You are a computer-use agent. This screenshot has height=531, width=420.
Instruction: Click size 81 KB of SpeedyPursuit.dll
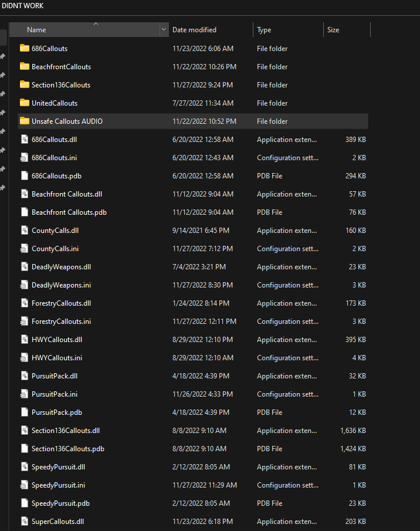coord(357,467)
